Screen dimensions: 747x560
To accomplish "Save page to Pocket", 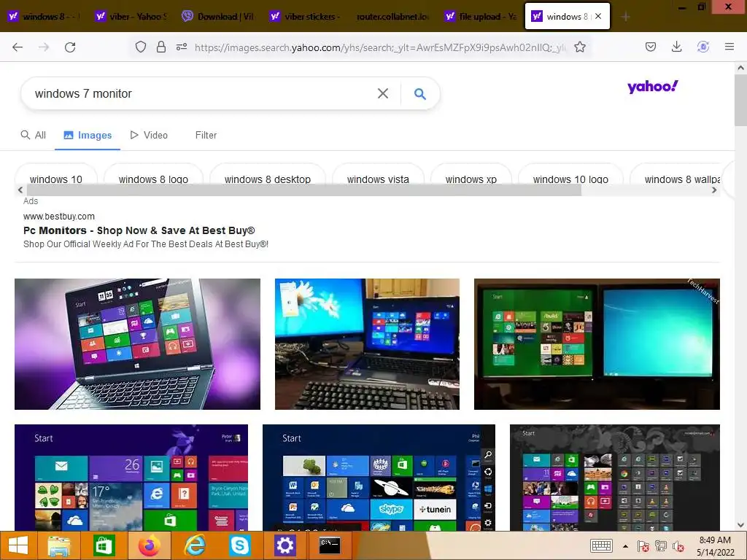I will coord(651,47).
